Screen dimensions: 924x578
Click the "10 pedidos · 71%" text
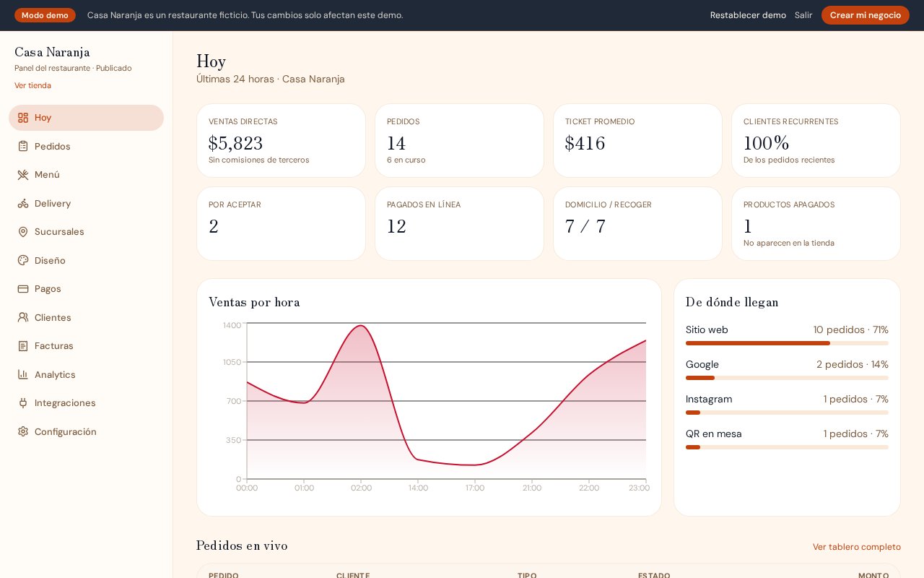coord(851,329)
